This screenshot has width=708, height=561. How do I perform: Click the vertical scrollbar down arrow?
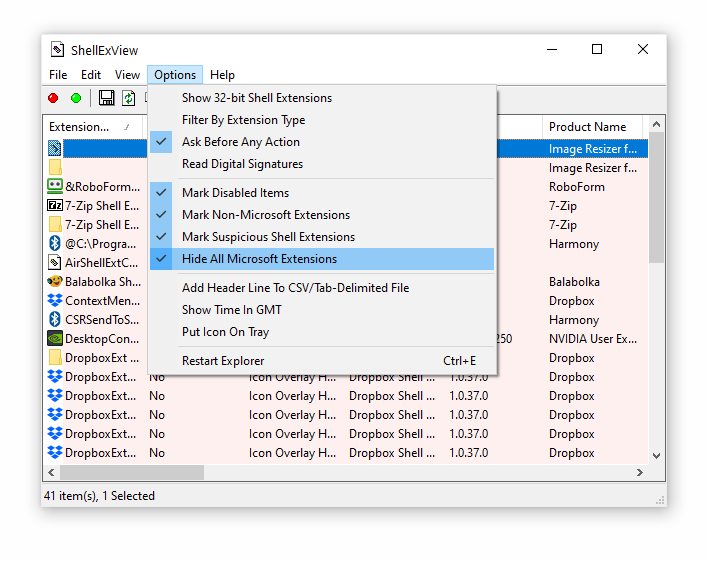pos(657,456)
